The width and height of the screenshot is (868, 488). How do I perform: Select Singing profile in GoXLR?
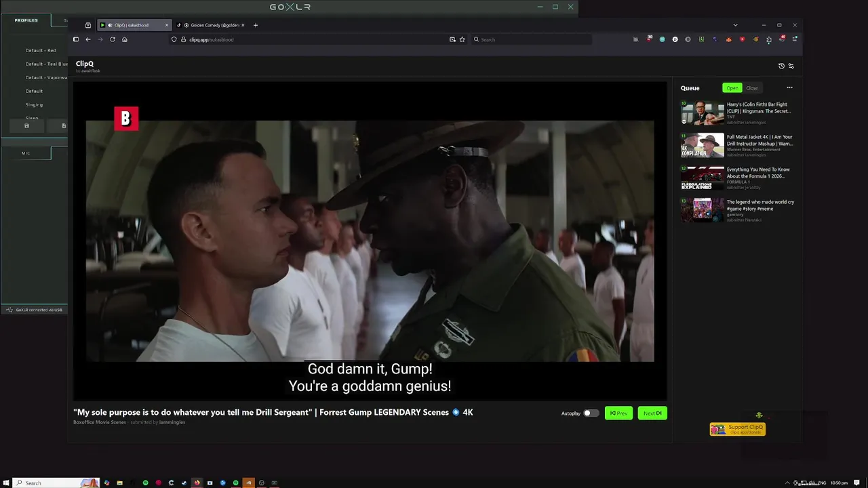[34, 104]
